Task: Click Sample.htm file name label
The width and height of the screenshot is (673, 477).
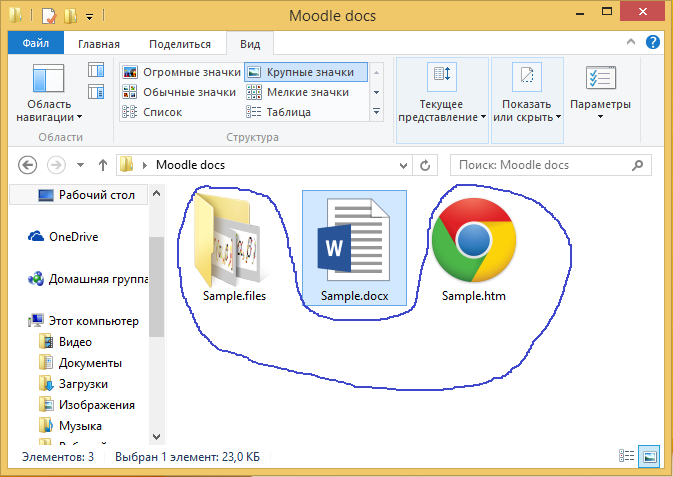Action: [x=474, y=296]
